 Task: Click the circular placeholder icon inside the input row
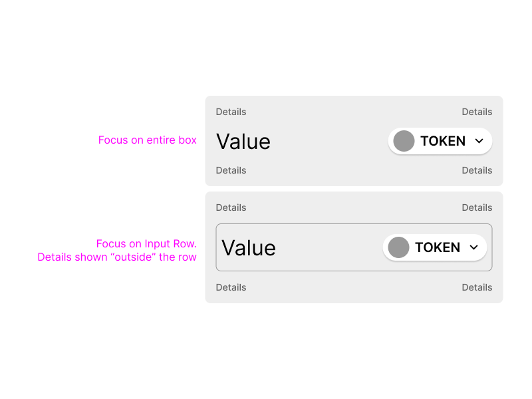click(x=398, y=247)
